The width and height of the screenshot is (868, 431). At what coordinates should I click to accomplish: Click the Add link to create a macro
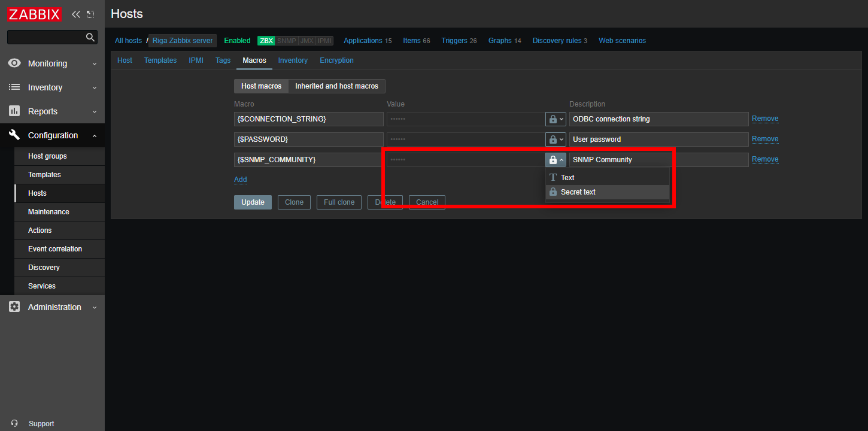pyautogui.click(x=240, y=179)
